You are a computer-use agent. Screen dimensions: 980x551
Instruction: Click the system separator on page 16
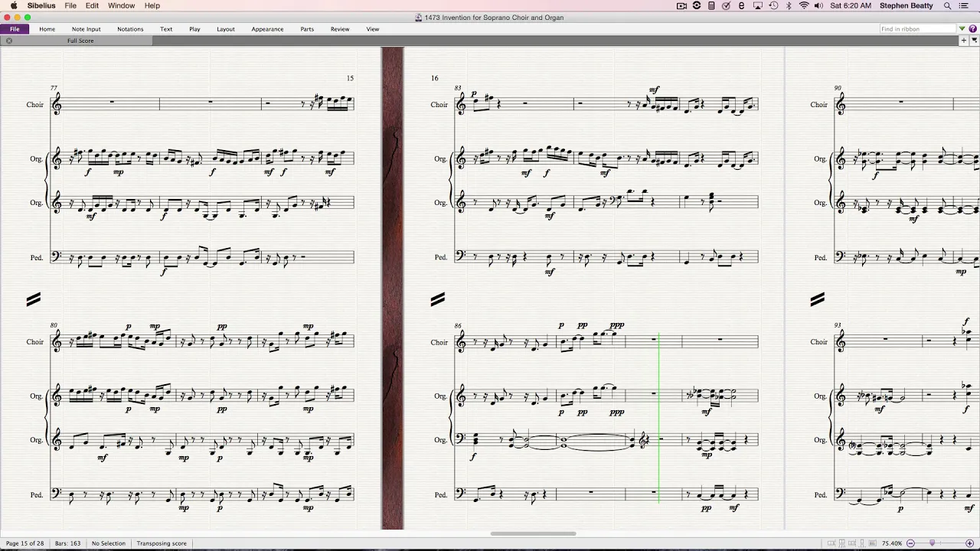[437, 300]
